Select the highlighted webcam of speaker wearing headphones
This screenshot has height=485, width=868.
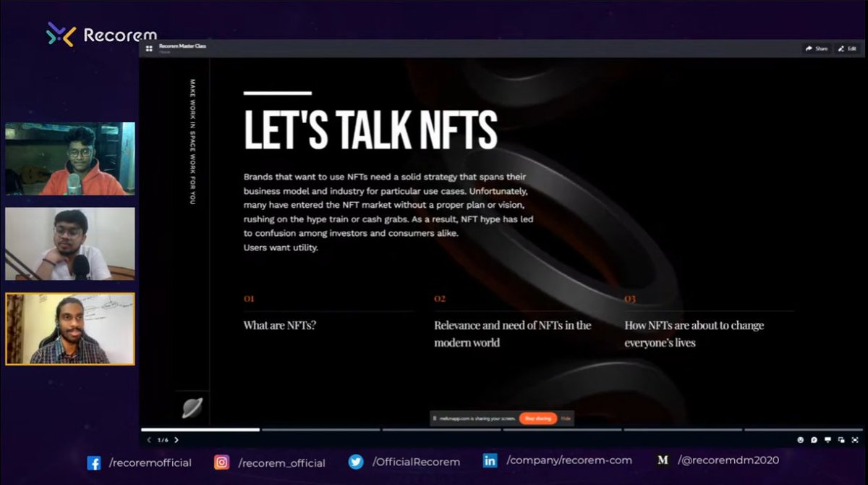point(70,329)
